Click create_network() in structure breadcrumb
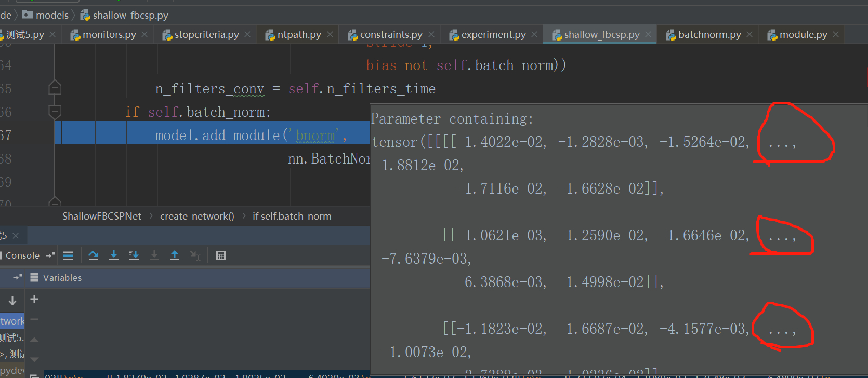 pyautogui.click(x=197, y=217)
